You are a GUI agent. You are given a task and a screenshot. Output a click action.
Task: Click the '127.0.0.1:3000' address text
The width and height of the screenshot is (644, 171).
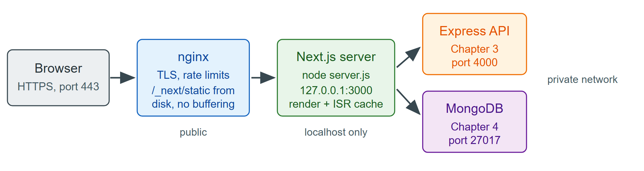(336, 90)
